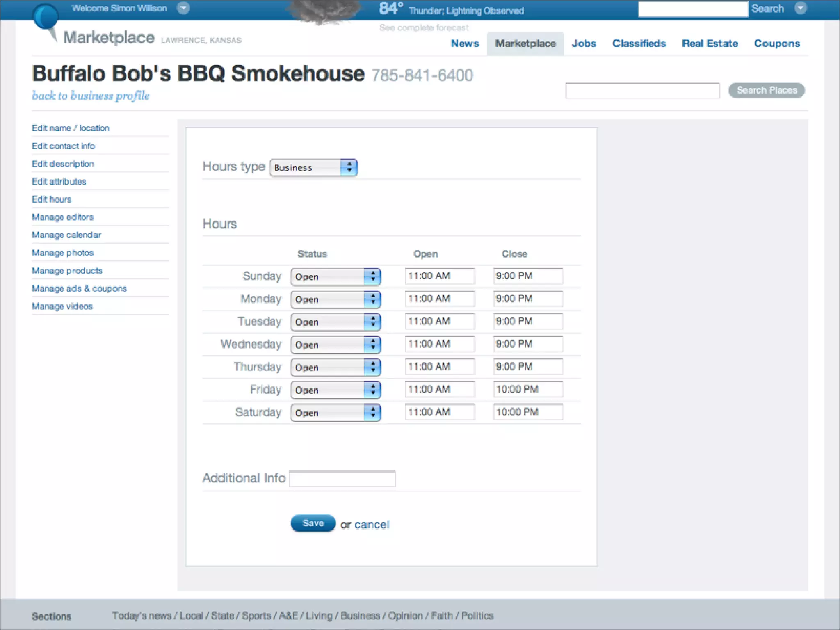Click the Additional Info text field
The height and width of the screenshot is (630, 840).
coord(342,479)
